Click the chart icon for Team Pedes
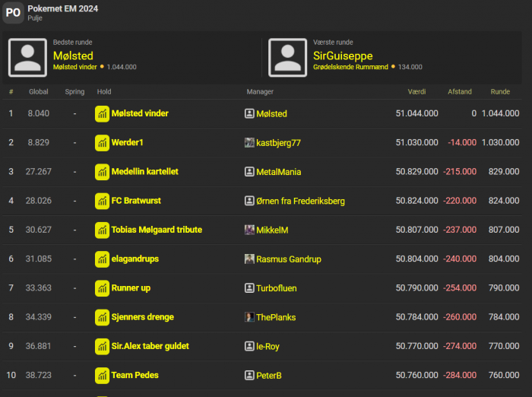Screen dimensions: 532x397 point(102,376)
